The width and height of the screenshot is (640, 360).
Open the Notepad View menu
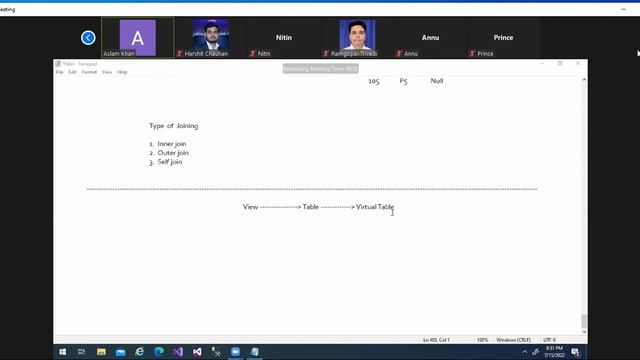pyautogui.click(x=107, y=72)
